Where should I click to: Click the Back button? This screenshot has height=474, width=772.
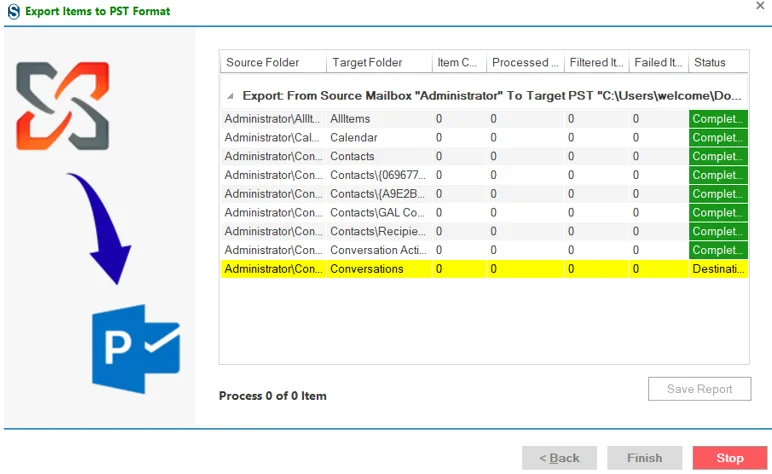coord(559,458)
